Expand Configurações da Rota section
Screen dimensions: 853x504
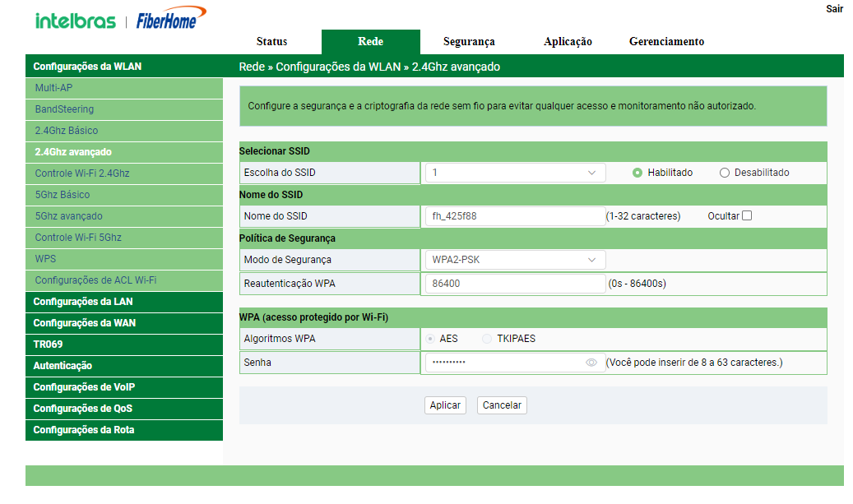(x=124, y=430)
